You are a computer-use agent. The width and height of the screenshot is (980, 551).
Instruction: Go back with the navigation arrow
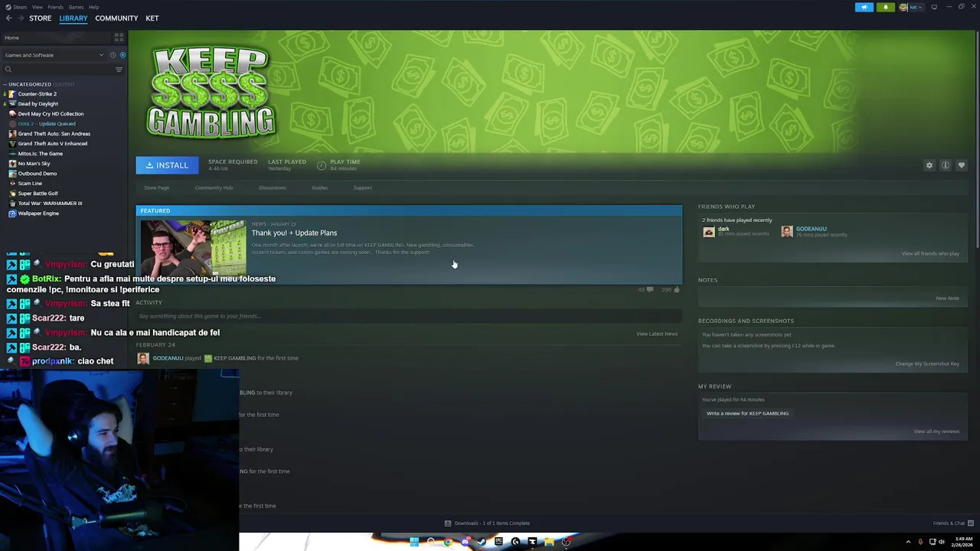pyautogui.click(x=8, y=18)
